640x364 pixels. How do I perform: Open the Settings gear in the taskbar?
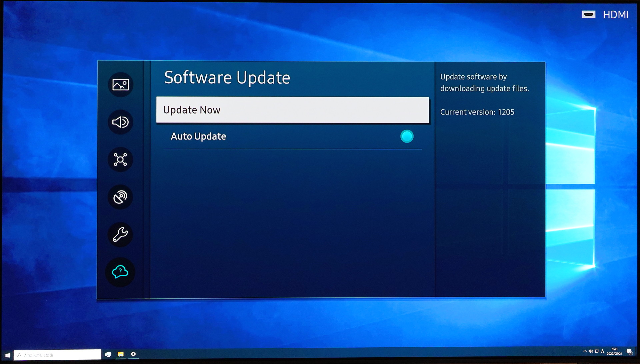(x=133, y=354)
